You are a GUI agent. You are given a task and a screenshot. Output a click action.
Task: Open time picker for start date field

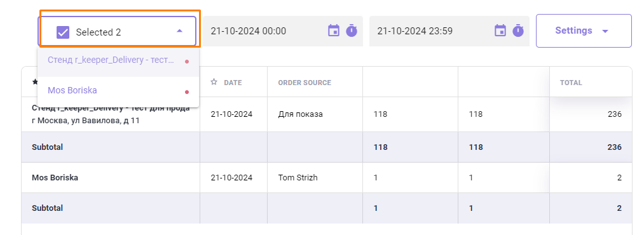[352, 30]
